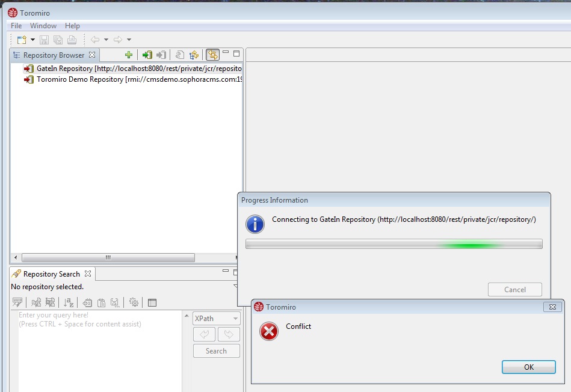Click the 'No repository selected.' status text
Viewport: 571px width, 392px height.
point(48,287)
